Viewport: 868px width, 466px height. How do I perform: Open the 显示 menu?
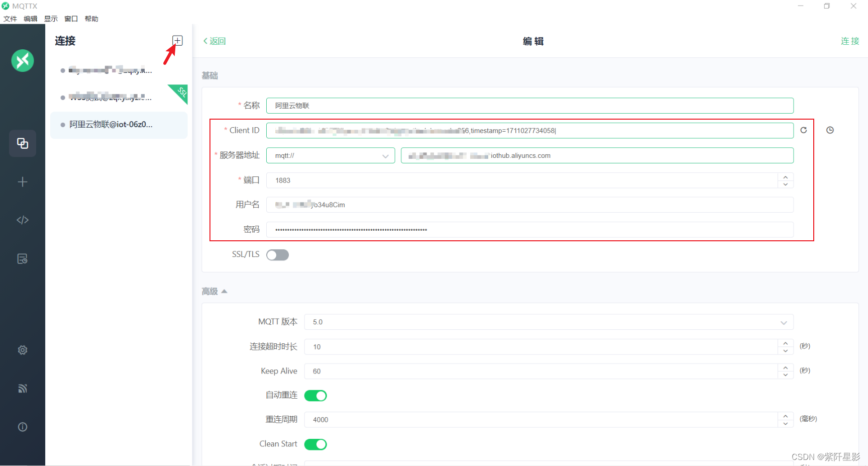point(51,19)
